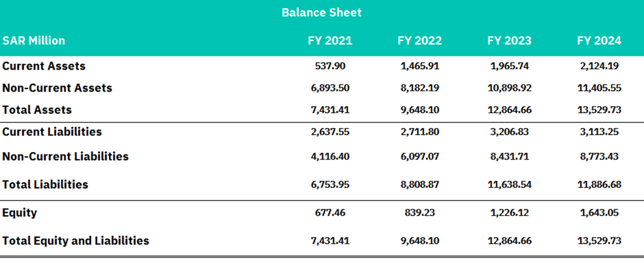
Task: Select the Total Liabilities row label
Action: tap(45, 184)
